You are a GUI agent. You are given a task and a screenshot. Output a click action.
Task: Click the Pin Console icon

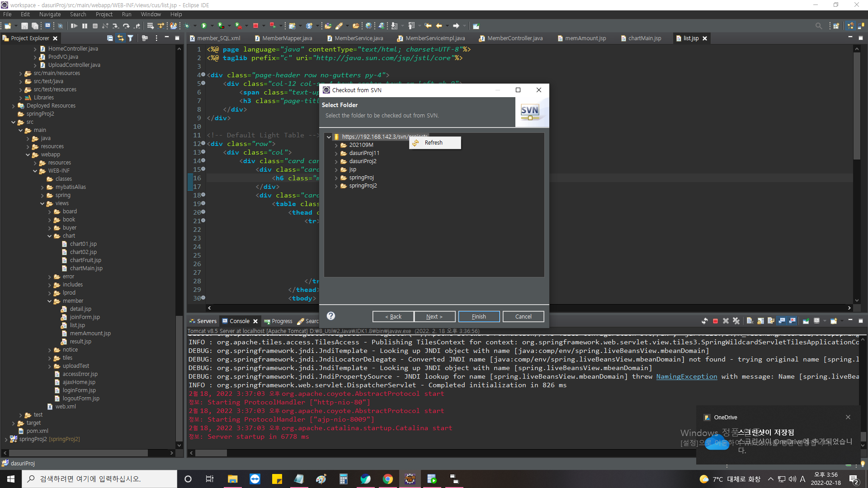806,321
